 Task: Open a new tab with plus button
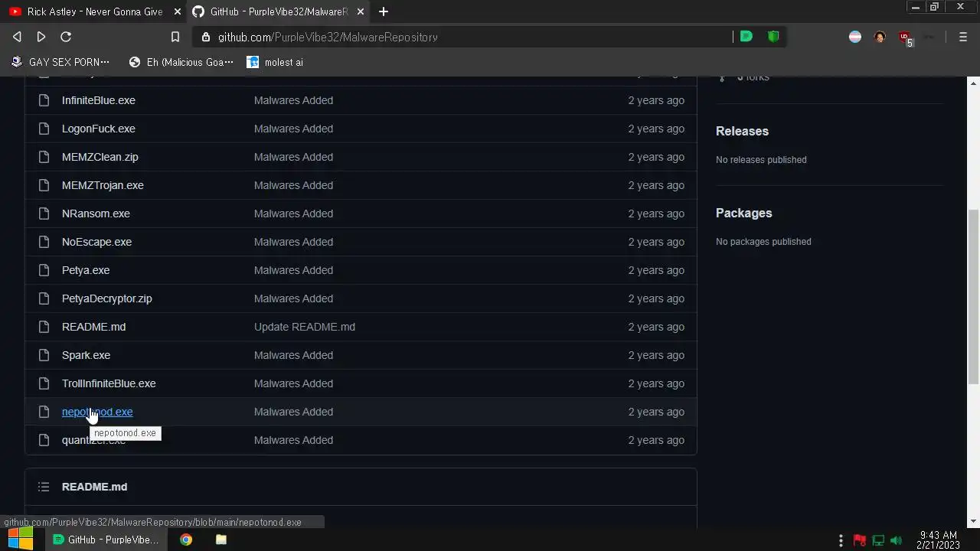pos(384,11)
